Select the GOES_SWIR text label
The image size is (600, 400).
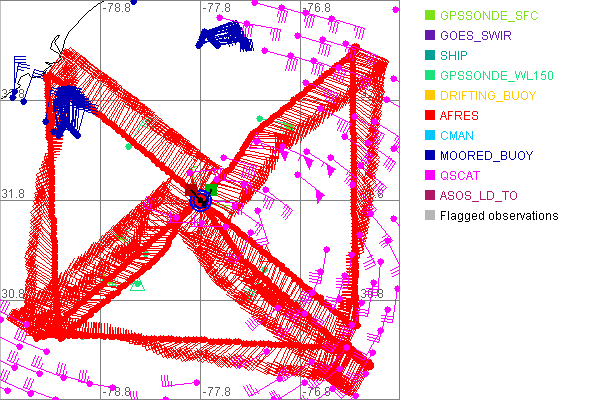pos(477,36)
